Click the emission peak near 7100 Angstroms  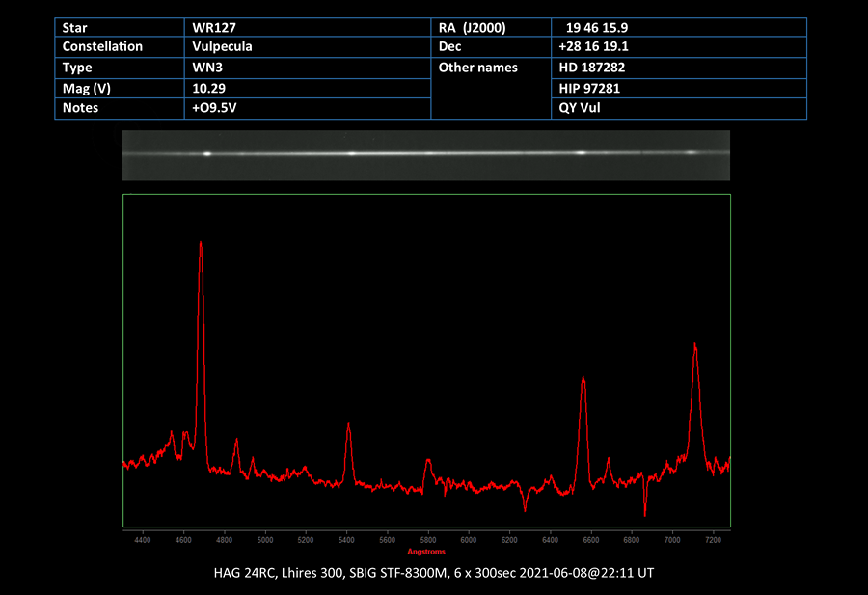[694, 347]
